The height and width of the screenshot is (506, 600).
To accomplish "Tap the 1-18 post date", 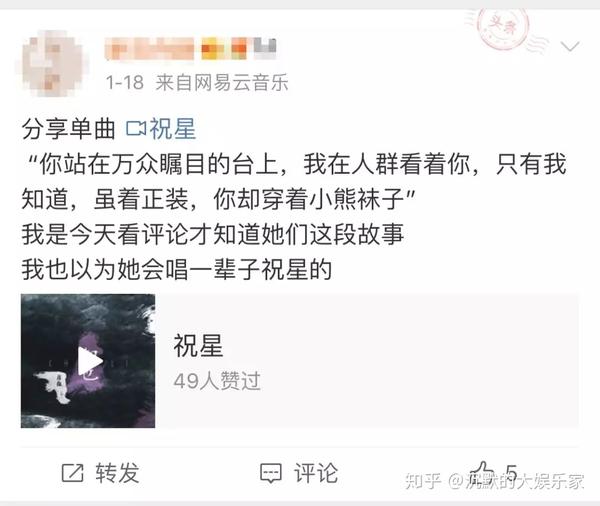I will click(x=125, y=83).
